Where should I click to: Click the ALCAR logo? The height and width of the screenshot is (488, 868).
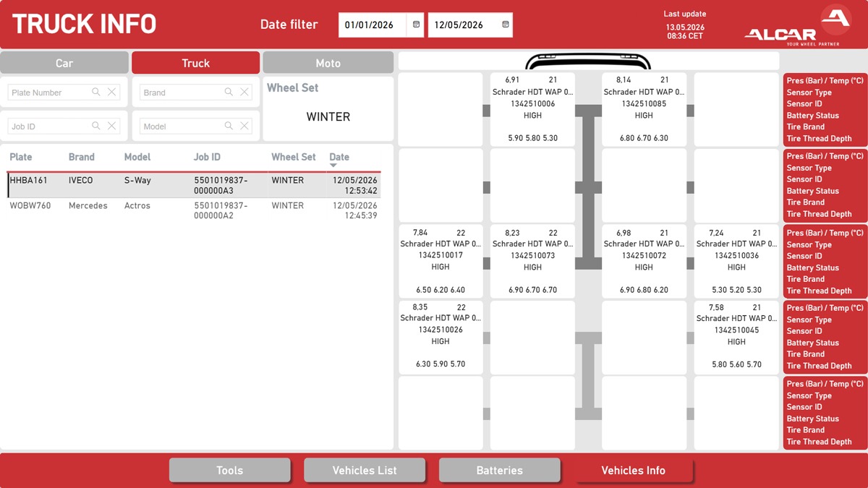[x=798, y=25]
